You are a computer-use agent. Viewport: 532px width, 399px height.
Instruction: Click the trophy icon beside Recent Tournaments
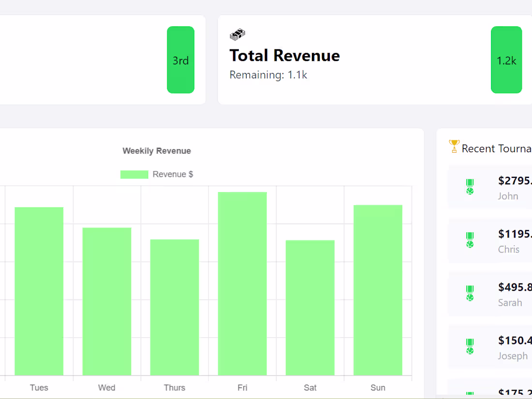[454, 147]
